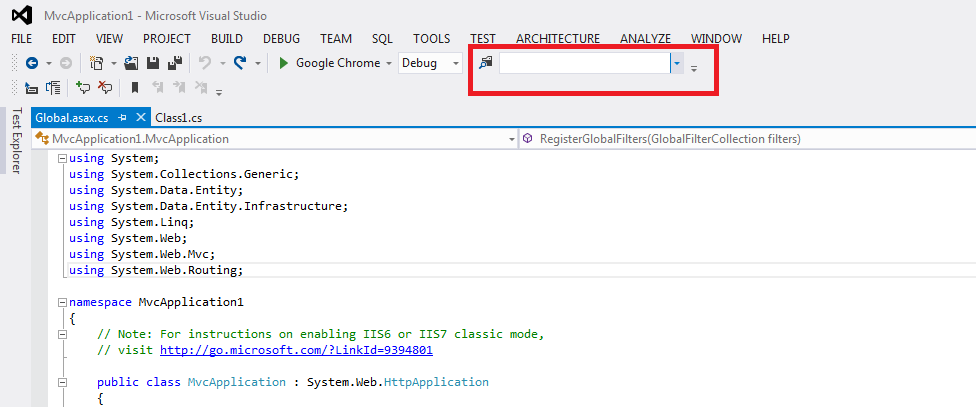
Task: Open the FILE menu
Action: pos(22,39)
